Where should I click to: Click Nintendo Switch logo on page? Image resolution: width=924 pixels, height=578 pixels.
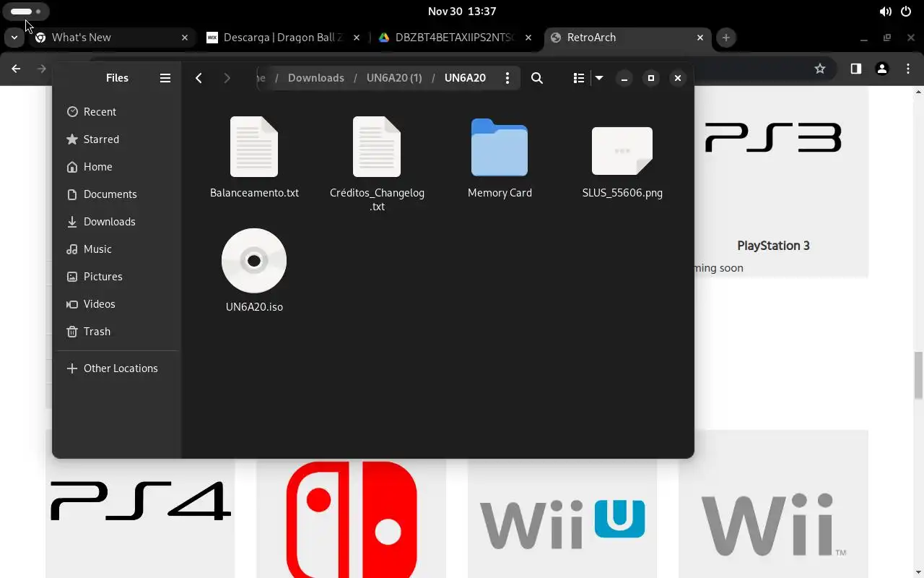[352, 519]
